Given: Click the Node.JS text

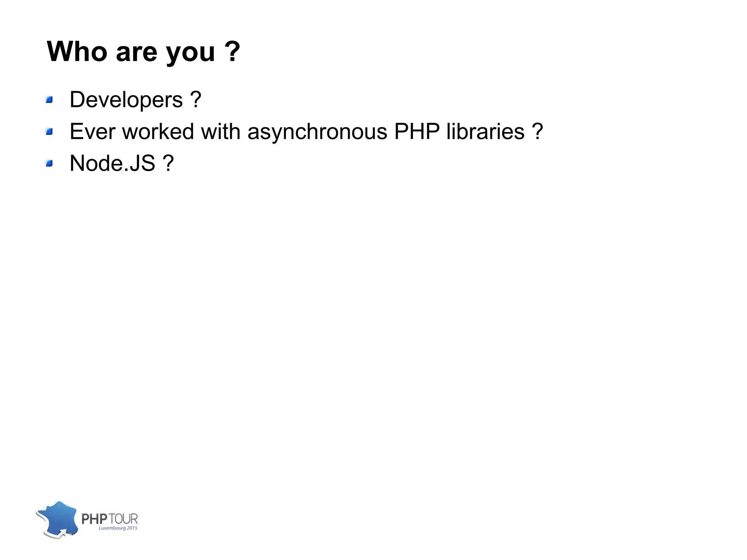Looking at the screenshot, I should tap(112, 163).
